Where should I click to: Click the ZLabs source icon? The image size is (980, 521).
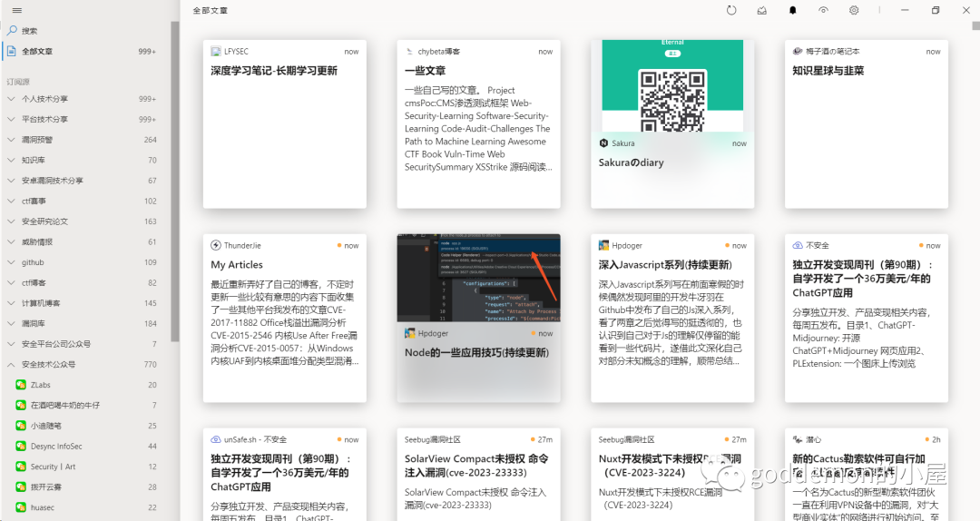[x=21, y=385]
